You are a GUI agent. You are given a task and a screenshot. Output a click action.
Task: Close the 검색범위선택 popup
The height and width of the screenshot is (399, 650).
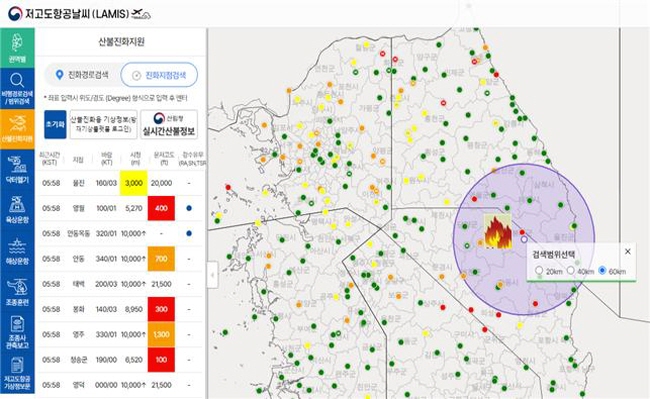coord(628,251)
